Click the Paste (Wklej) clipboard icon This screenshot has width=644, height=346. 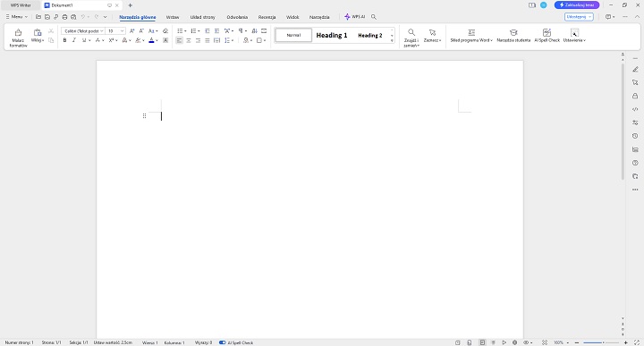(38, 33)
